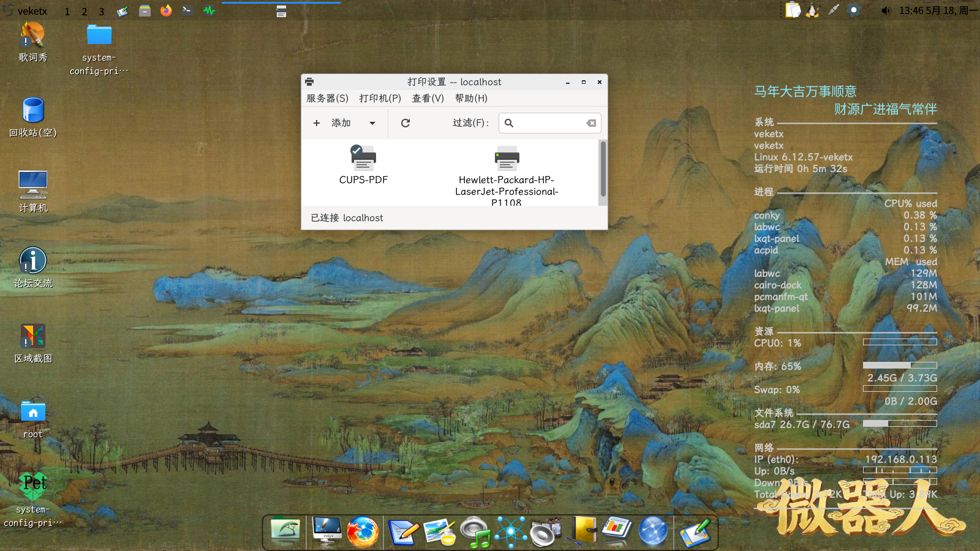
Task: Open the network plug tray icon
Action: (x=834, y=10)
